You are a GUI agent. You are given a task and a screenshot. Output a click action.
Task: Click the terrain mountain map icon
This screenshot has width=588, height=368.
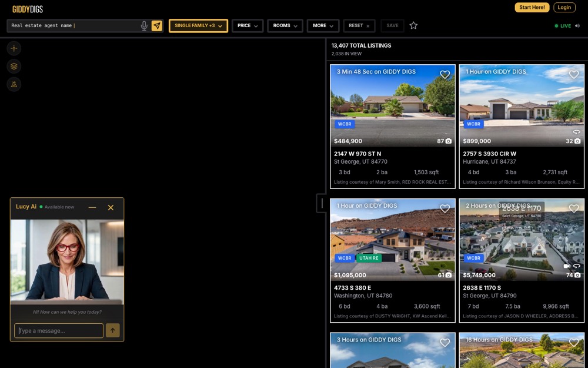[x=14, y=84]
